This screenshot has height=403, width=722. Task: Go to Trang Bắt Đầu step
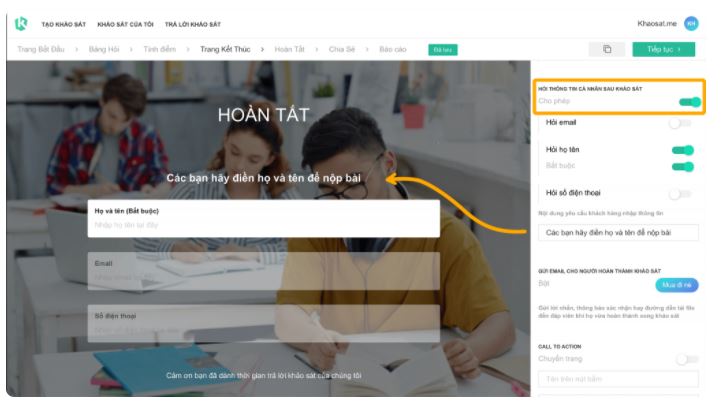coord(41,49)
